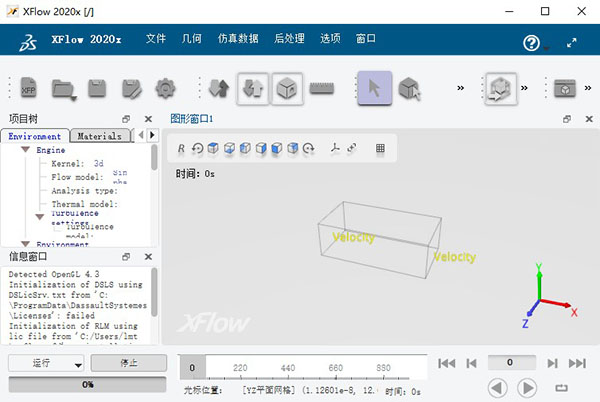Toggle the axes display icon

pyautogui.click(x=335, y=148)
